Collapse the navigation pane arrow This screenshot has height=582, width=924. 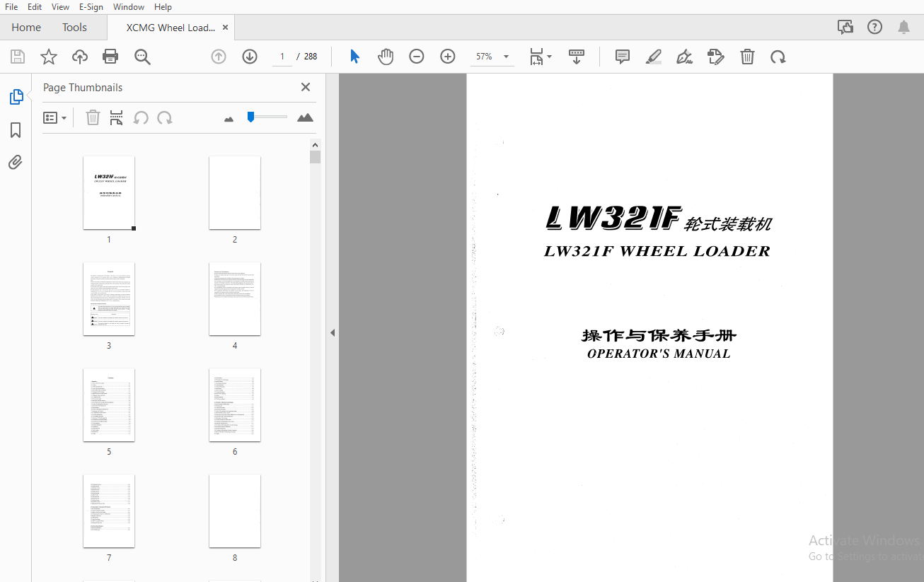point(333,332)
